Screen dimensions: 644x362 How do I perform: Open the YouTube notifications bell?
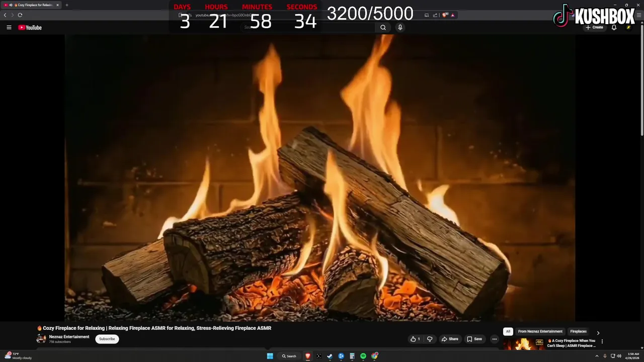coord(614,28)
